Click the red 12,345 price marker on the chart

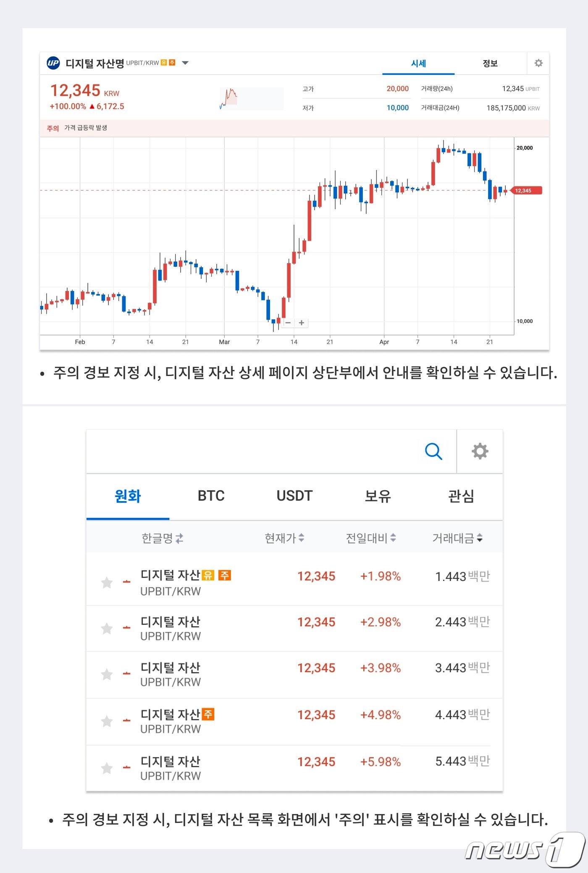pos(526,190)
